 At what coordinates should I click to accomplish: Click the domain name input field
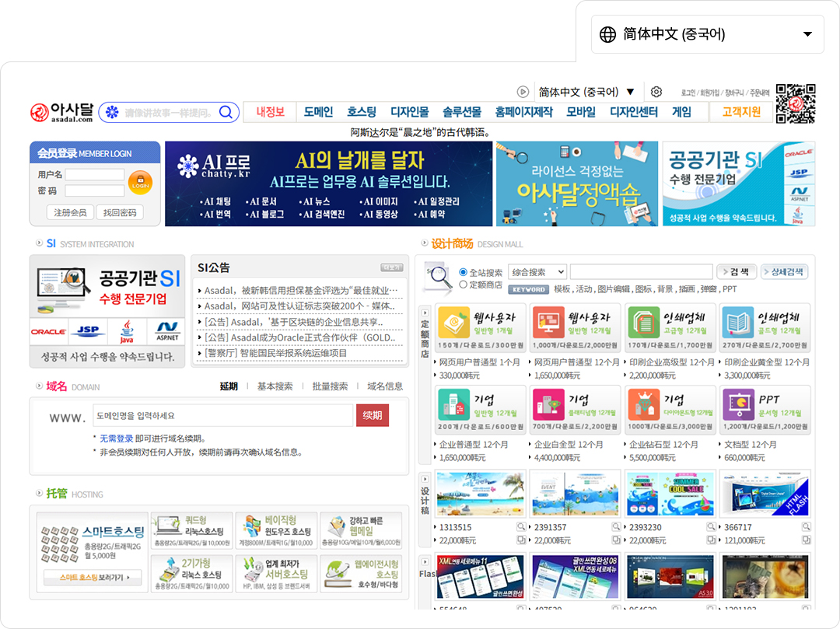point(222,415)
